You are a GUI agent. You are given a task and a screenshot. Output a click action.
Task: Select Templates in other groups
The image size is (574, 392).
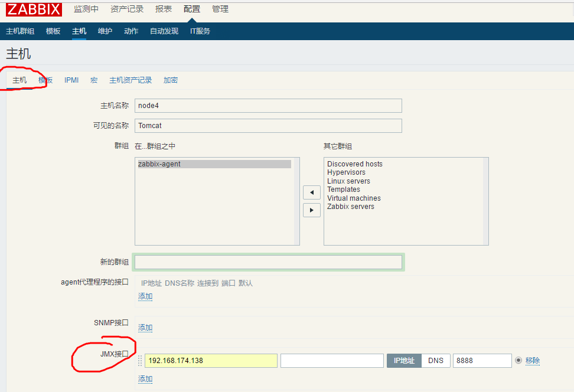tap(343, 190)
